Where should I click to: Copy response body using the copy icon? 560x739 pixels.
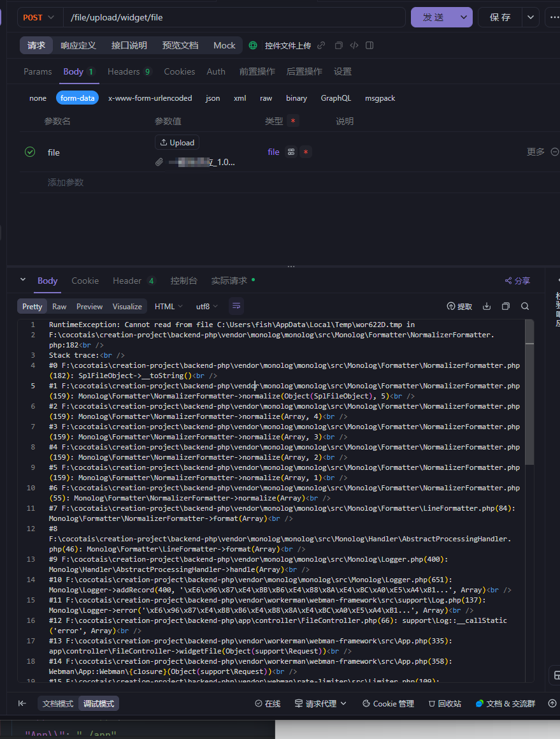point(506,306)
